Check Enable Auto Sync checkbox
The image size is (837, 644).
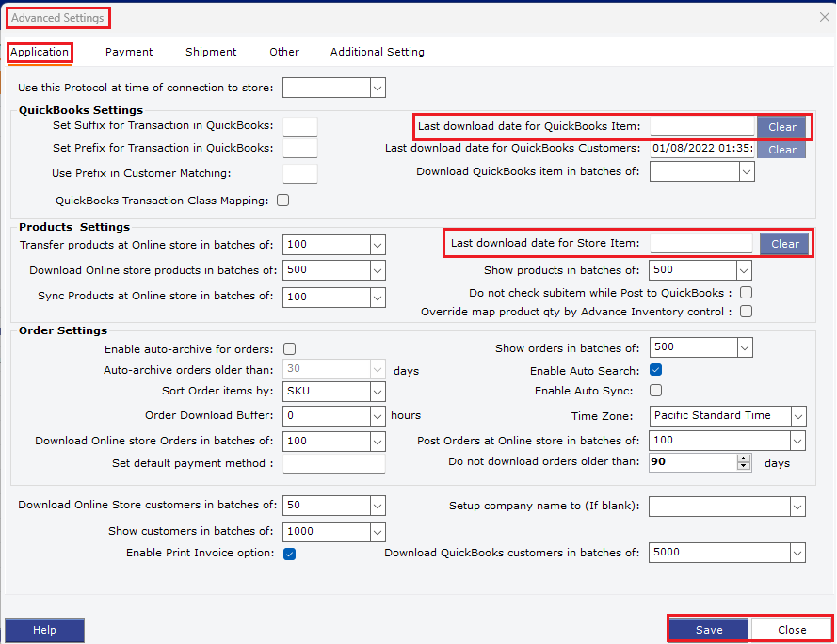click(656, 391)
